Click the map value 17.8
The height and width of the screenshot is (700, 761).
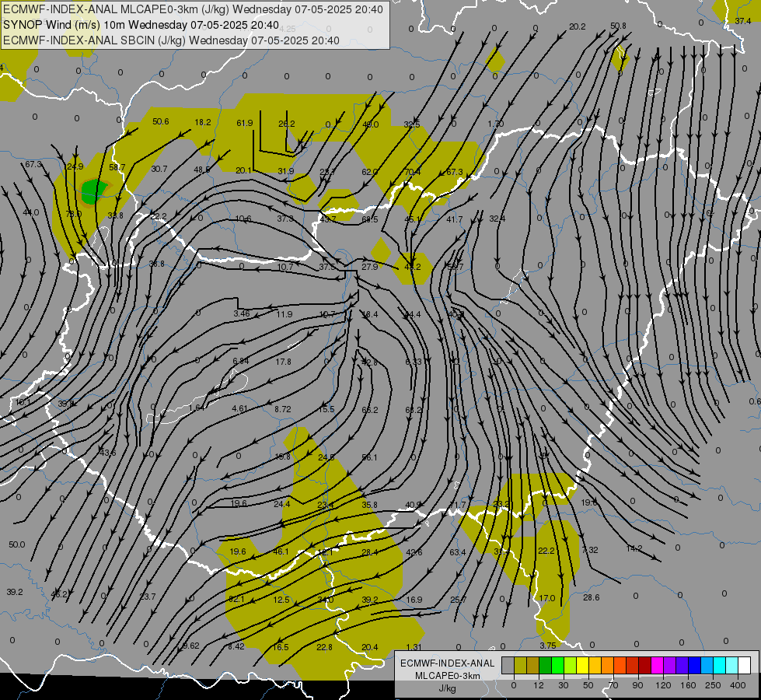coord(284,362)
